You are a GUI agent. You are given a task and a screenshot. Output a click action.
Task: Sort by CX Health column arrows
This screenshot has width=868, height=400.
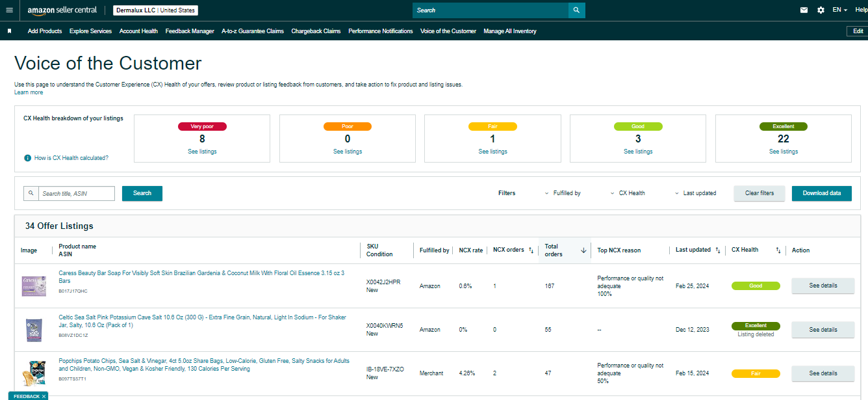point(778,250)
